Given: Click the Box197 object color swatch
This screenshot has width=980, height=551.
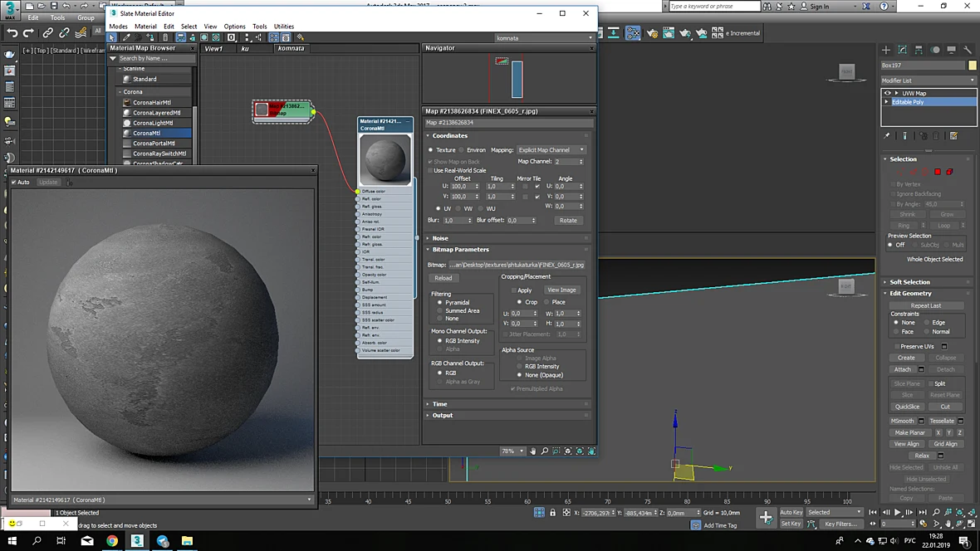Looking at the screenshot, I should pos(972,65).
